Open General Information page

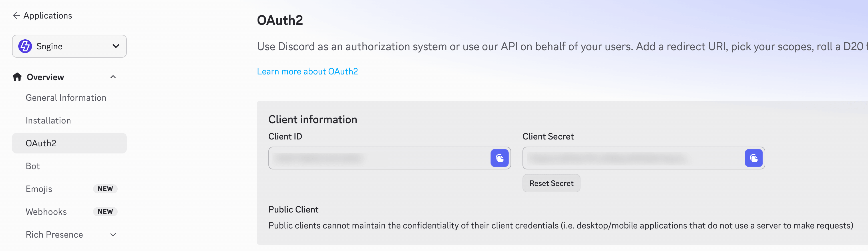click(66, 98)
